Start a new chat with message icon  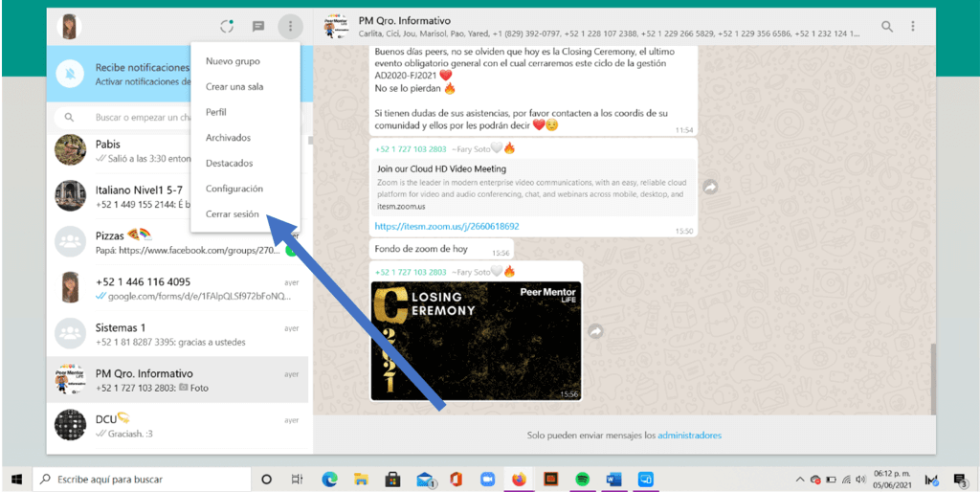point(258,26)
